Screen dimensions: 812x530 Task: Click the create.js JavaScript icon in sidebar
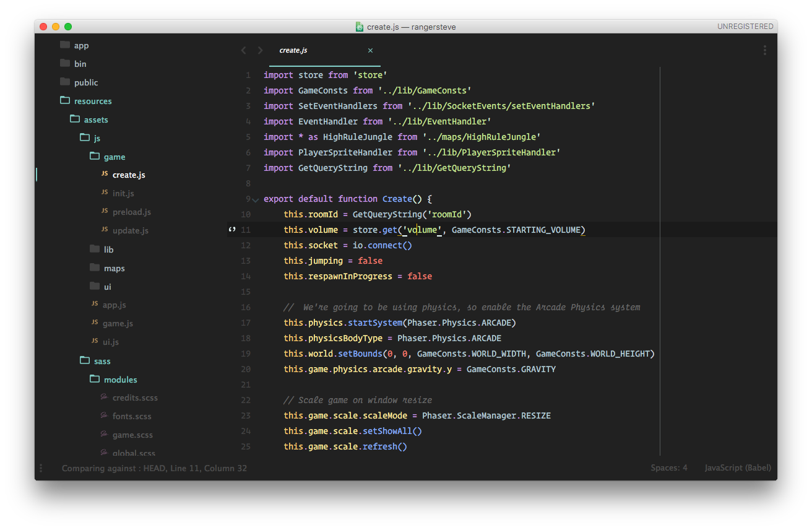click(105, 175)
